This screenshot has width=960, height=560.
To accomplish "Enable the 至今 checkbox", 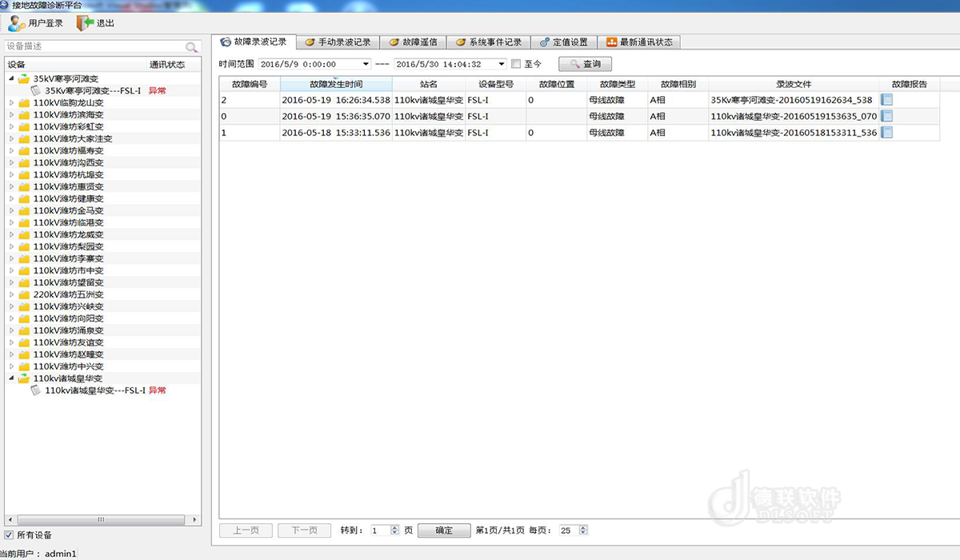I will (x=516, y=64).
